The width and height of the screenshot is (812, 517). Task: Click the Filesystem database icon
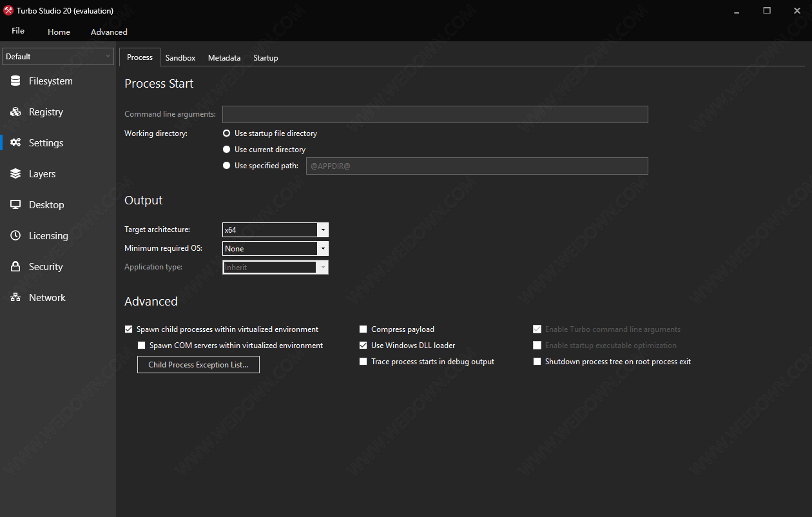[15, 81]
